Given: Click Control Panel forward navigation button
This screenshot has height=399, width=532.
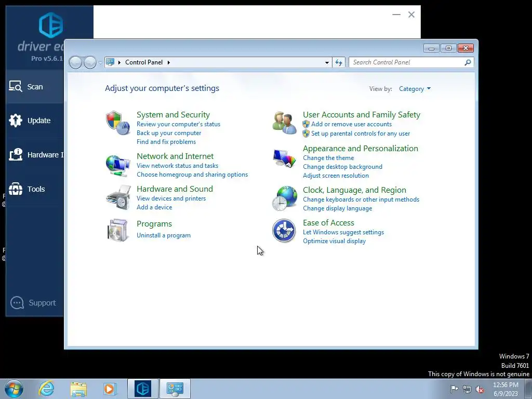Looking at the screenshot, I should click(90, 62).
